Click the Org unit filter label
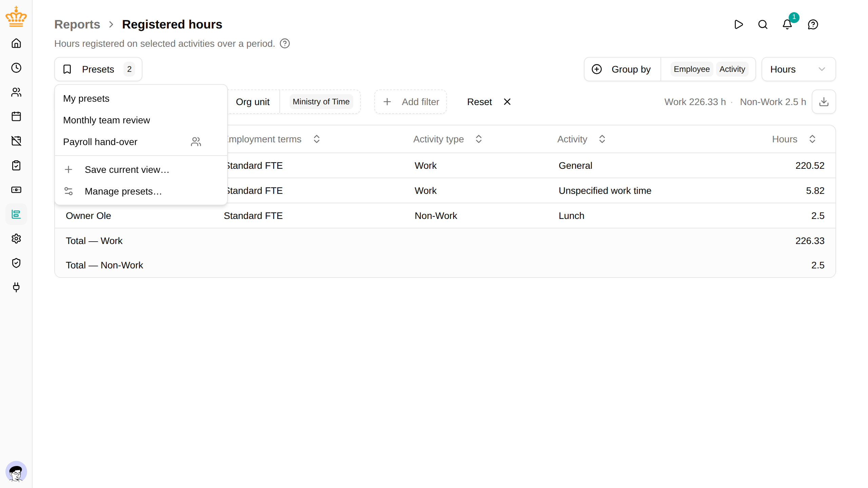The height and width of the screenshot is (488, 868). (253, 102)
